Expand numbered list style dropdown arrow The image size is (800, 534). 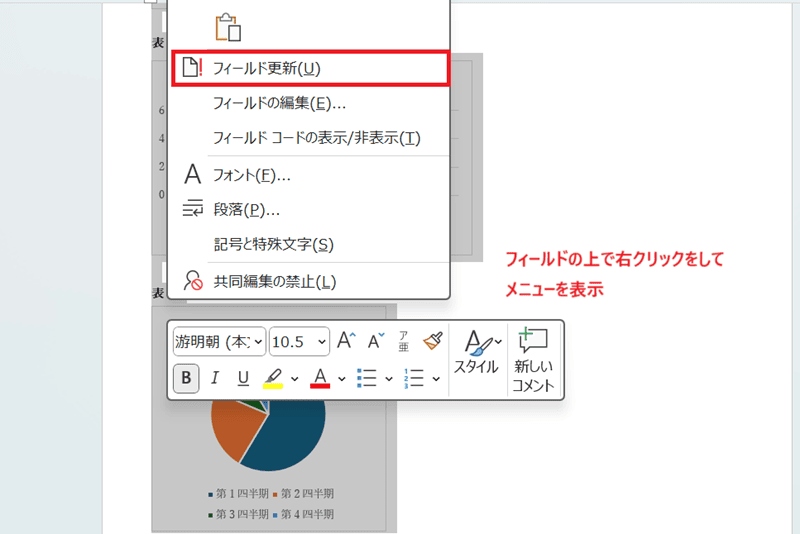click(x=436, y=379)
